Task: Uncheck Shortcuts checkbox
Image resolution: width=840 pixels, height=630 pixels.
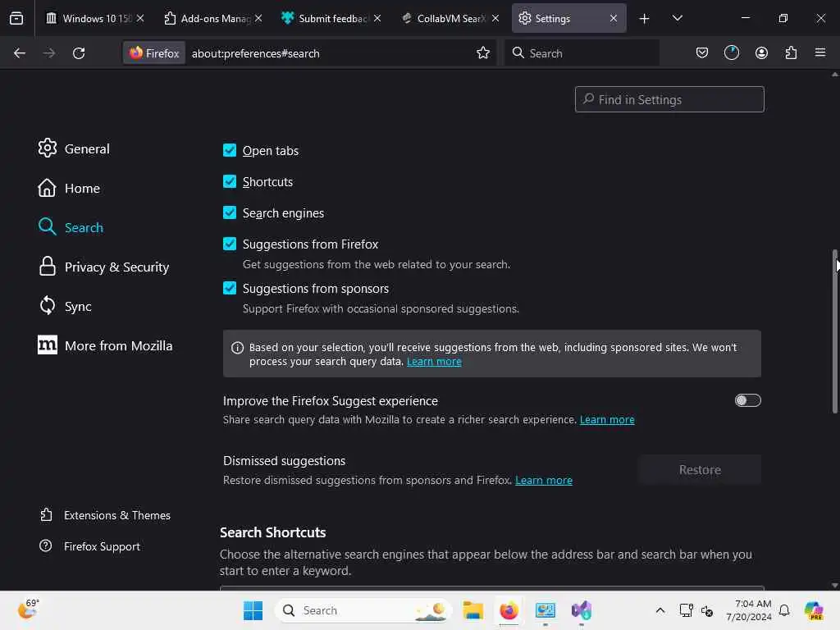Action: pyautogui.click(x=230, y=181)
